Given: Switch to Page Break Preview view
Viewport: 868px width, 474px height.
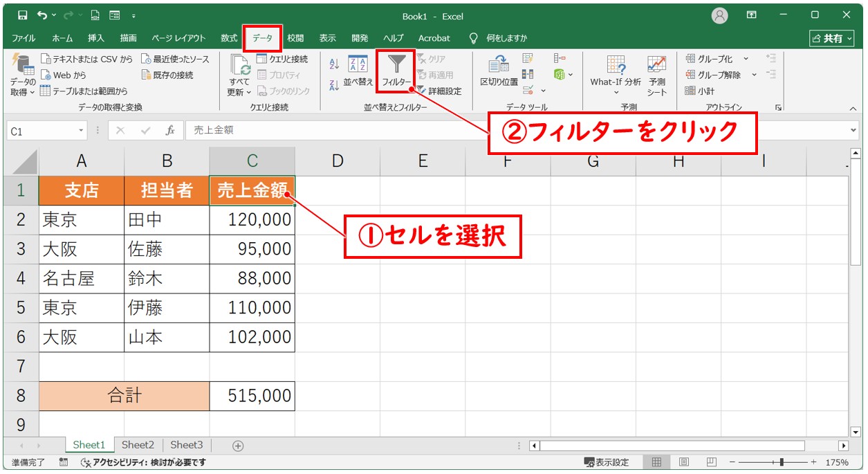Looking at the screenshot, I should click(x=711, y=462).
